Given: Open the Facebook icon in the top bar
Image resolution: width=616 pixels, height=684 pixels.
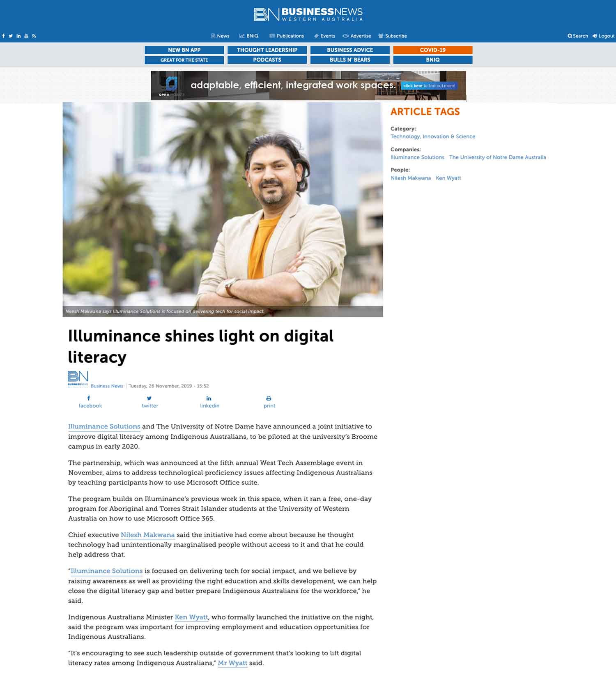Looking at the screenshot, I should coord(3,36).
